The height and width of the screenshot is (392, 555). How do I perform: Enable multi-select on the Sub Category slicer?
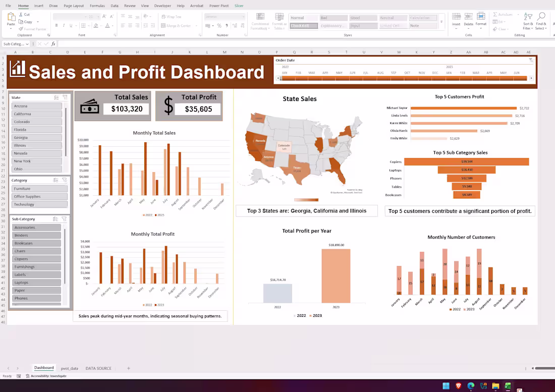[x=55, y=219]
